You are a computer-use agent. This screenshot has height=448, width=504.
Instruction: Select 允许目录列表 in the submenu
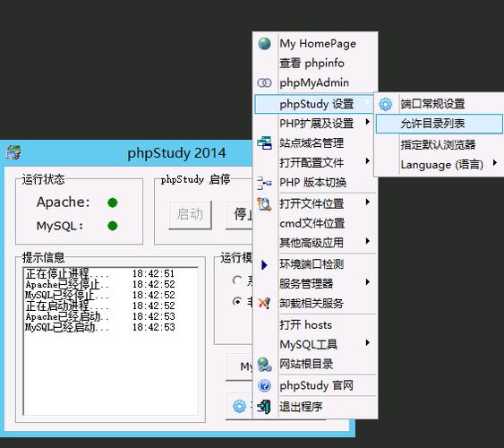(x=439, y=124)
